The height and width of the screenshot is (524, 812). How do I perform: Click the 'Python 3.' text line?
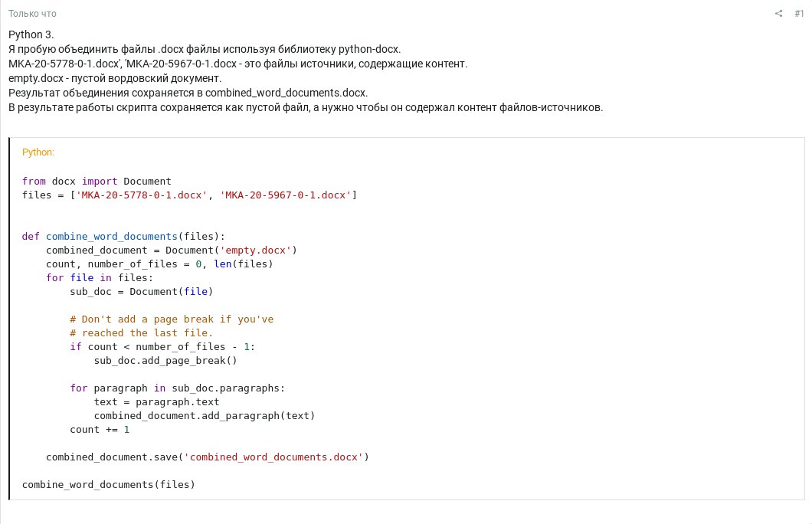(x=31, y=34)
